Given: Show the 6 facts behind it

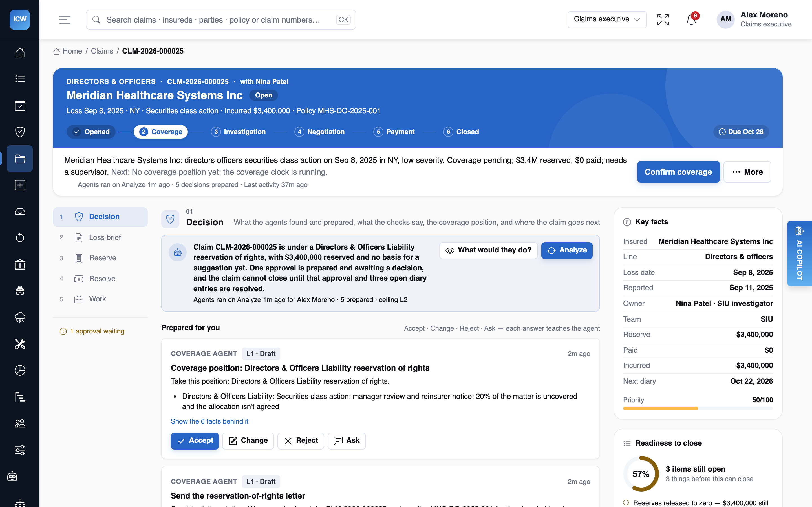Looking at the screenshot, I should [209, 421].
